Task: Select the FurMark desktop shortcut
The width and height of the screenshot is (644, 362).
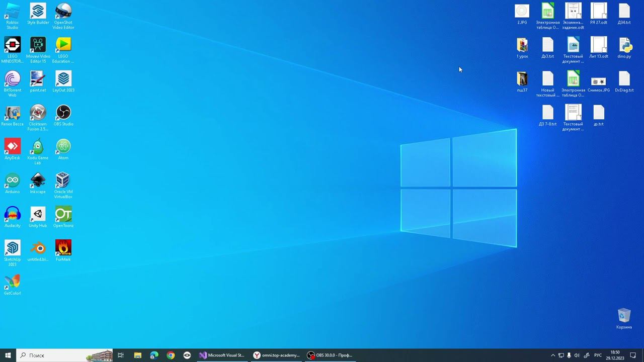Action: (x=63, y=250)
